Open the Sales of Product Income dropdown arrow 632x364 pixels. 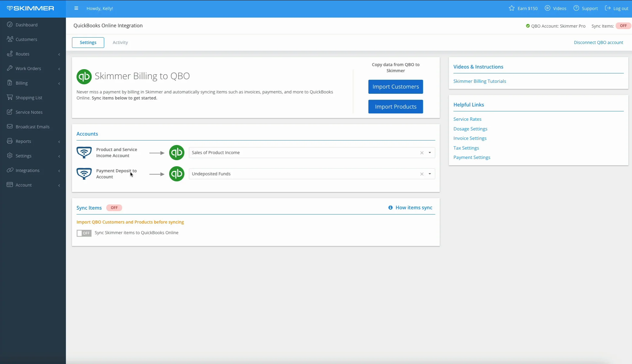(430, 153)
